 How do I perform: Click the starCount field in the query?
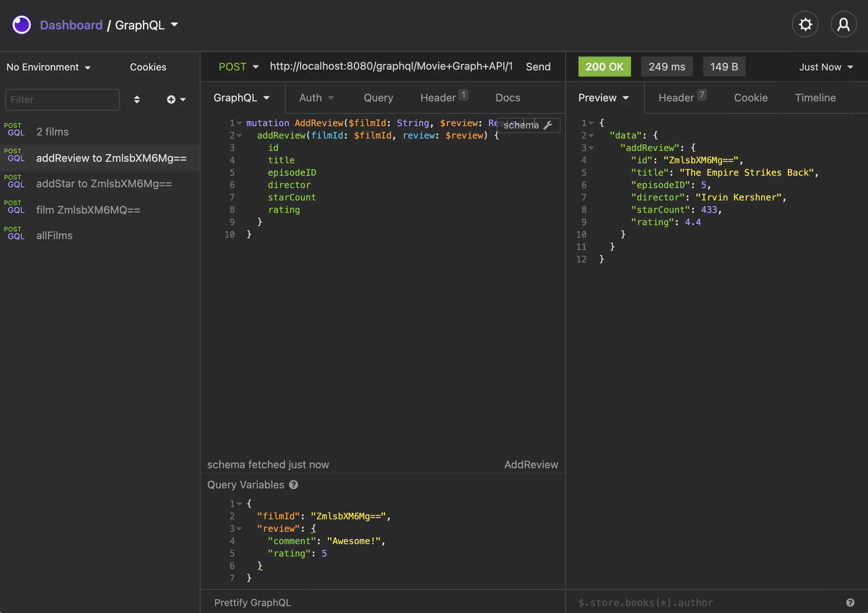pos(292,197)
